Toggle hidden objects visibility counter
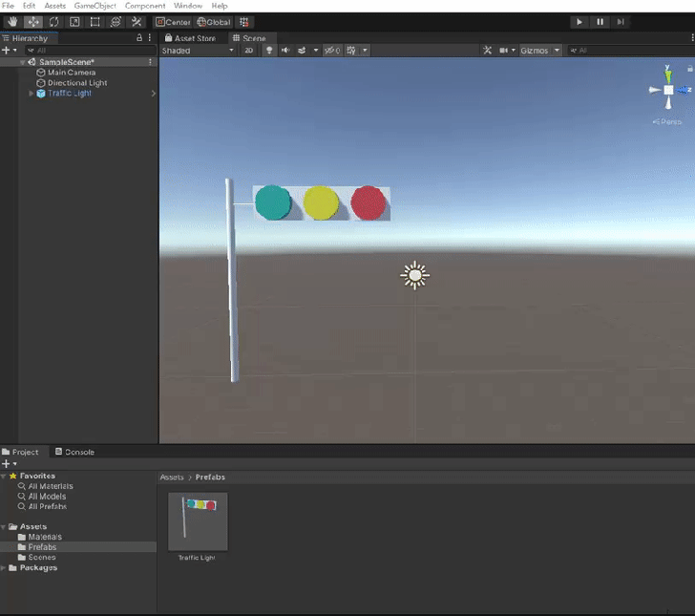This screenshot has height=616, width=695. coord(332,50)
